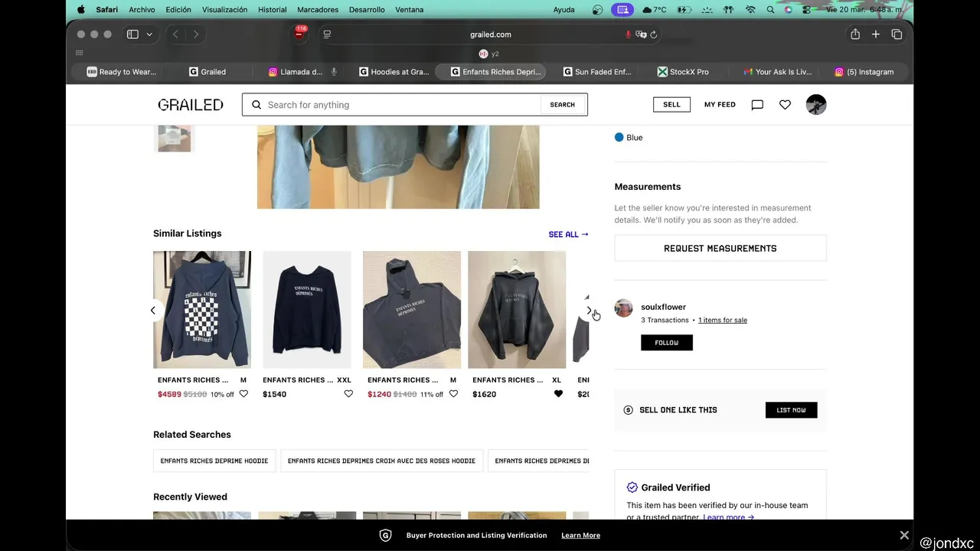Click the microphone indicator in address bar
This screenshot has width=980, height=551.
coord(629,34)
